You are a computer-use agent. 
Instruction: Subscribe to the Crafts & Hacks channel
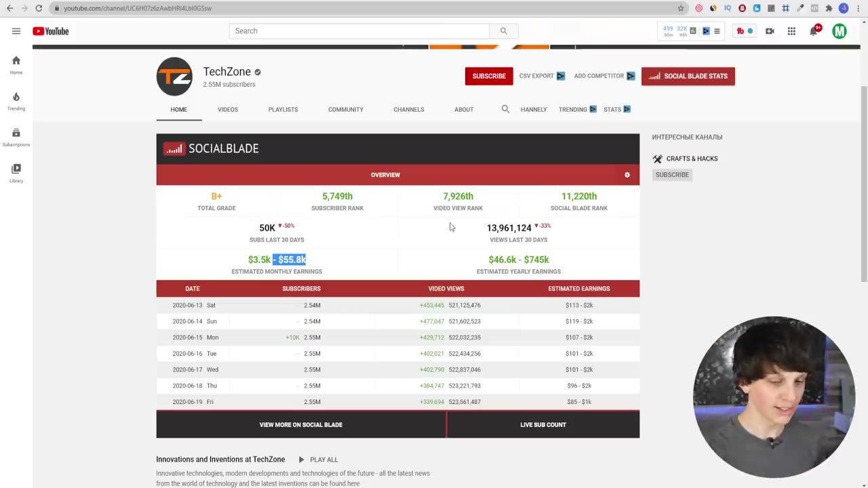pos(672,175)
